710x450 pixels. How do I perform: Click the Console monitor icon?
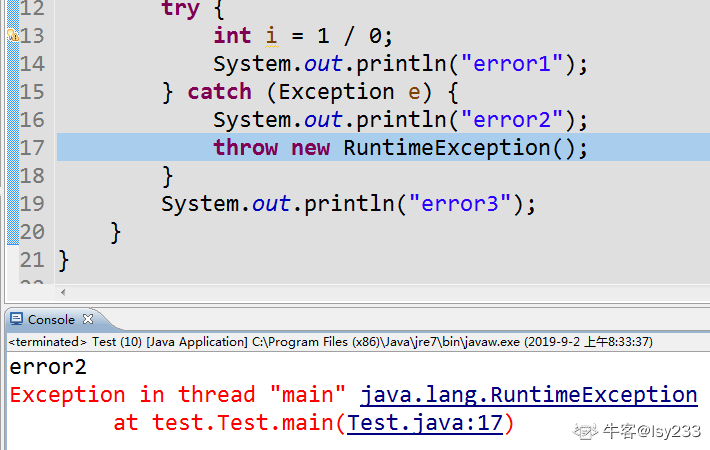[17, 319]
